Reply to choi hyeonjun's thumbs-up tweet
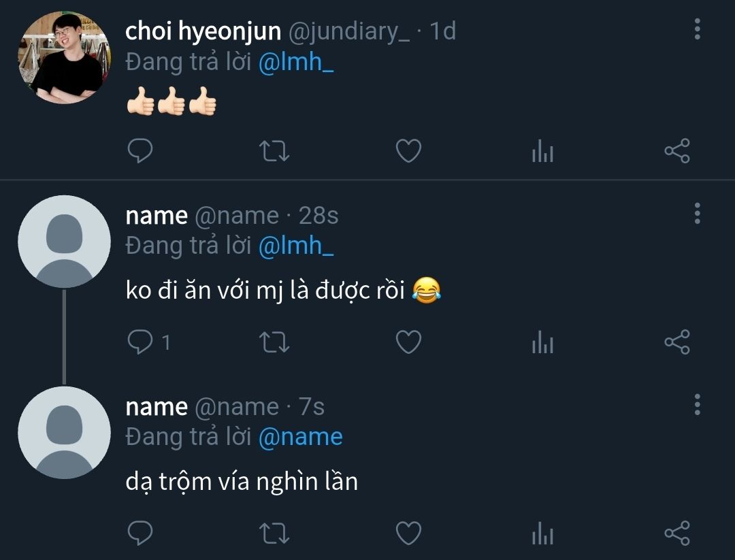This screenshot has width=735, height=560. [x=140, y=150]
